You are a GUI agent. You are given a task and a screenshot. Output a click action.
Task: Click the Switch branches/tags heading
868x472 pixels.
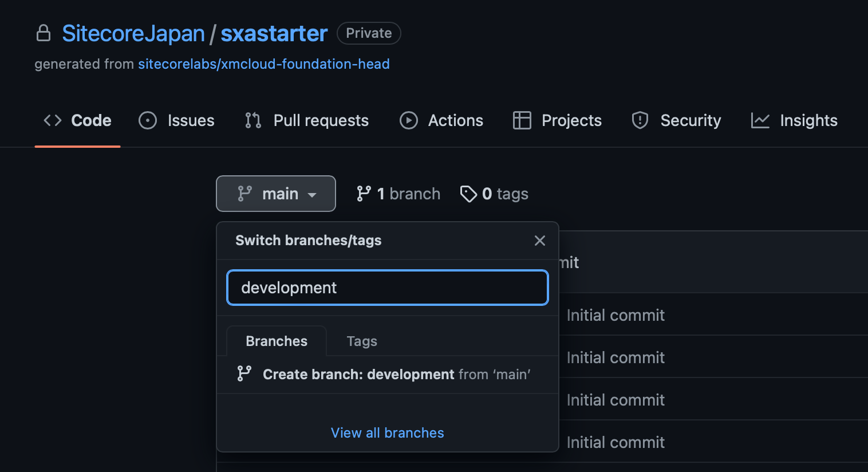click(x=309, y=240)
